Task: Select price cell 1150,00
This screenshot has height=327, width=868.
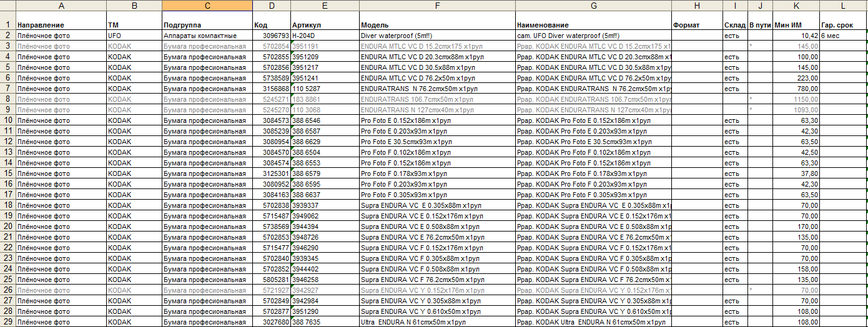Action: point(796,99)
